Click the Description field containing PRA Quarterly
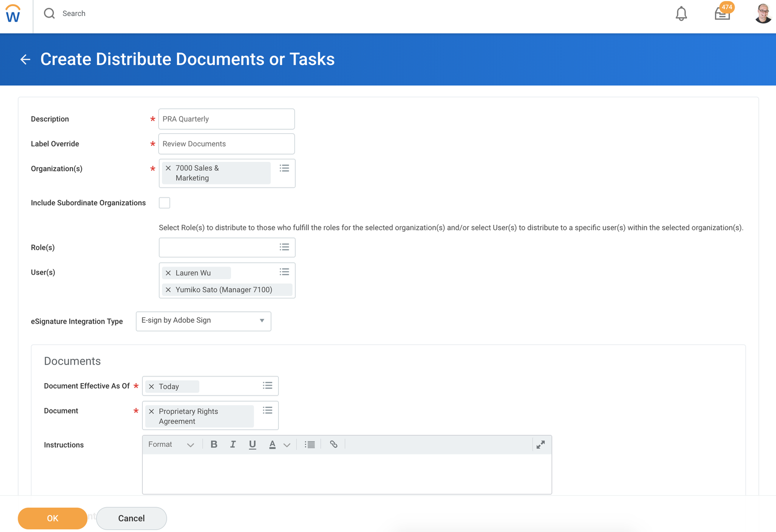Image resolution: width=776 pixels, height=532 pixels. pos(226,119)
